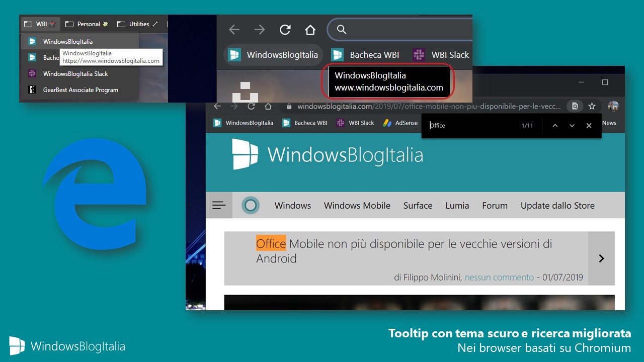
Task: Click Home icon in the enlarged dark toolbar
Action: click(x=310, y=30)
